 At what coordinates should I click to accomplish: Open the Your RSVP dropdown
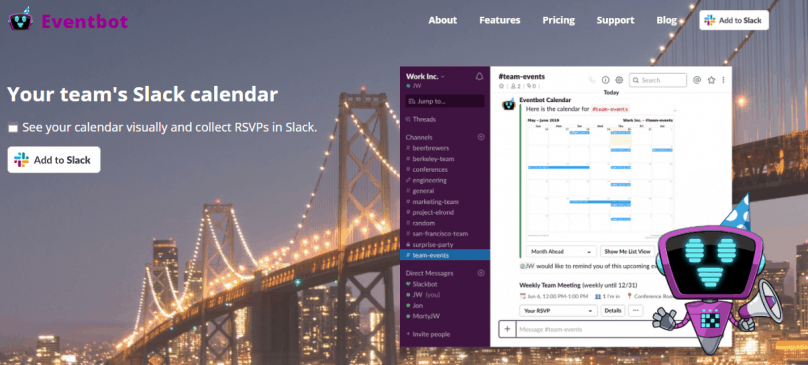click(x=559, y=311)
